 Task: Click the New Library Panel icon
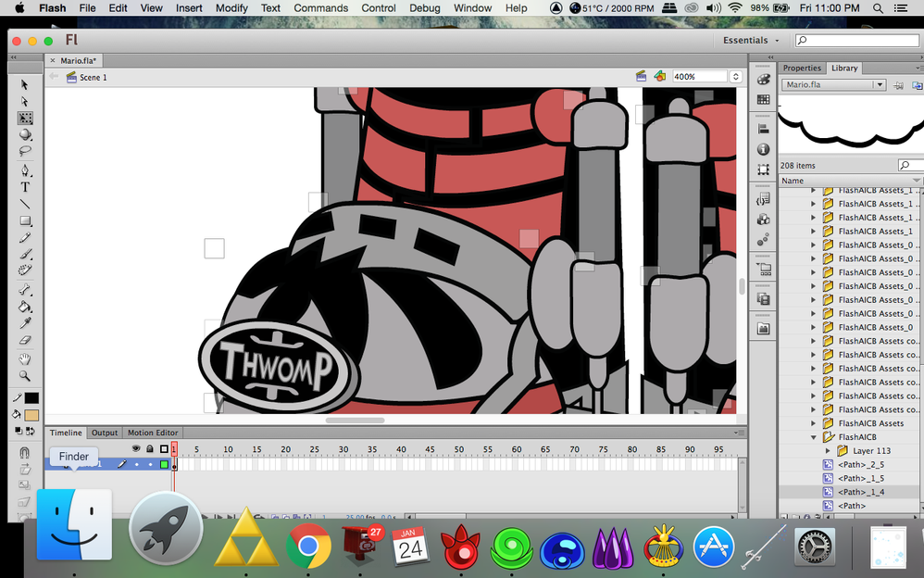(x=917, y=85)
